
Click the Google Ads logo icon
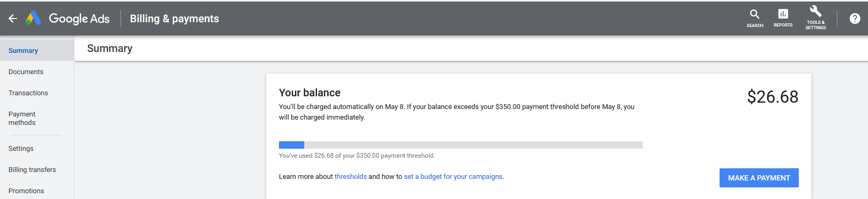point(33,19)
